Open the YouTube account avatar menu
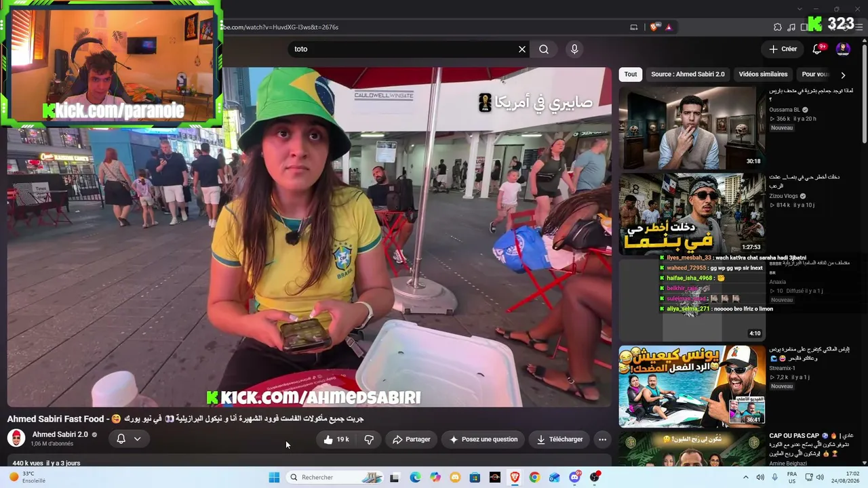This screenshot has height=488, width=868. click(843, 49)
